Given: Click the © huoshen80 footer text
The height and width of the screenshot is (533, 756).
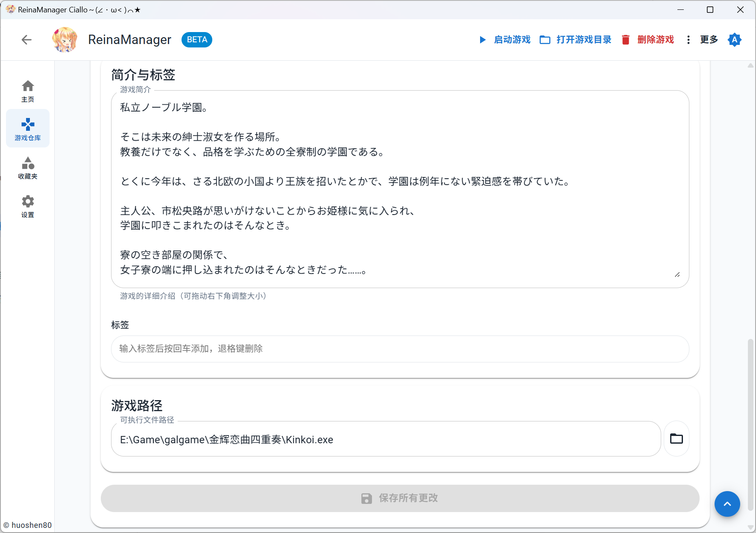Looking at the screenshot, I should point(28,525).
